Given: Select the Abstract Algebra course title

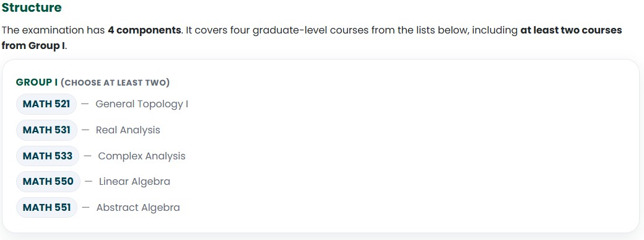Looking at the screenshot, I should tap(138, 208).
